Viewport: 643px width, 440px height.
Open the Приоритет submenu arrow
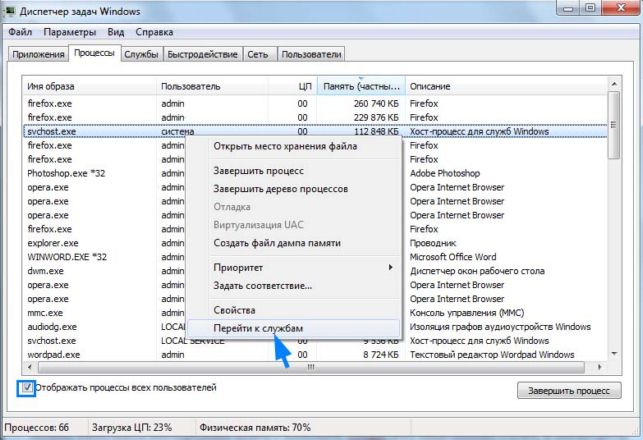(x=390, y=267)
